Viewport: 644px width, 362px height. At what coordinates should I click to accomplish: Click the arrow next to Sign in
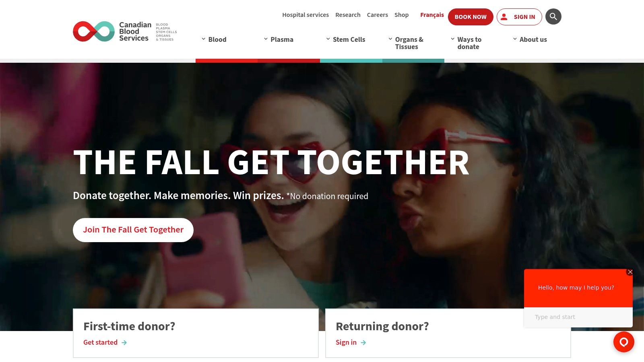(363, 343)
